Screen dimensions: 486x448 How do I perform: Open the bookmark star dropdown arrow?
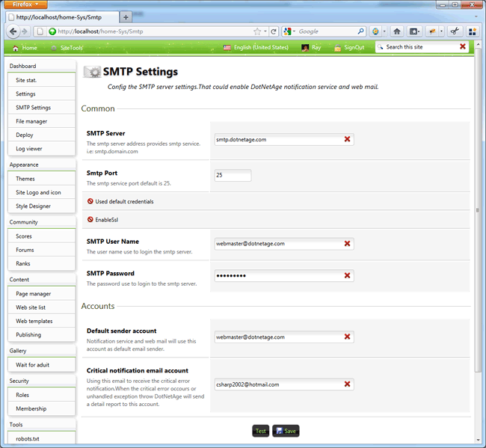[x=265, y=31]
